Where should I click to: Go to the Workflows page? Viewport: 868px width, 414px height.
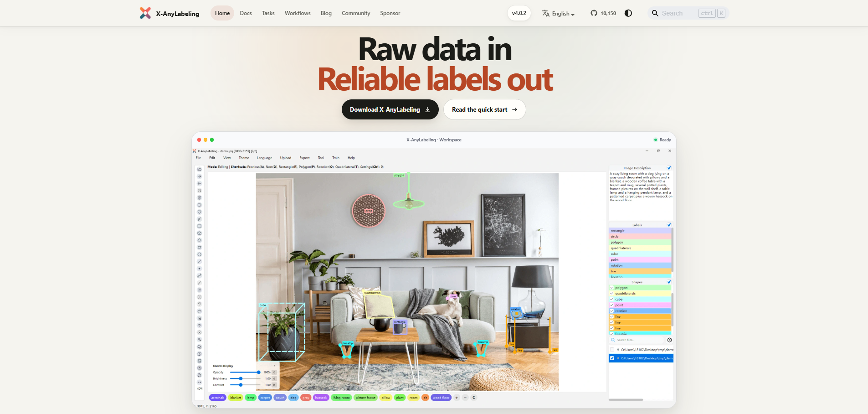(298, 13)
